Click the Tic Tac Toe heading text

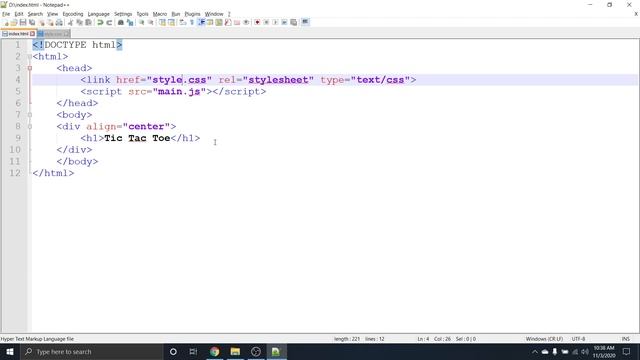(x=137, y=138)
